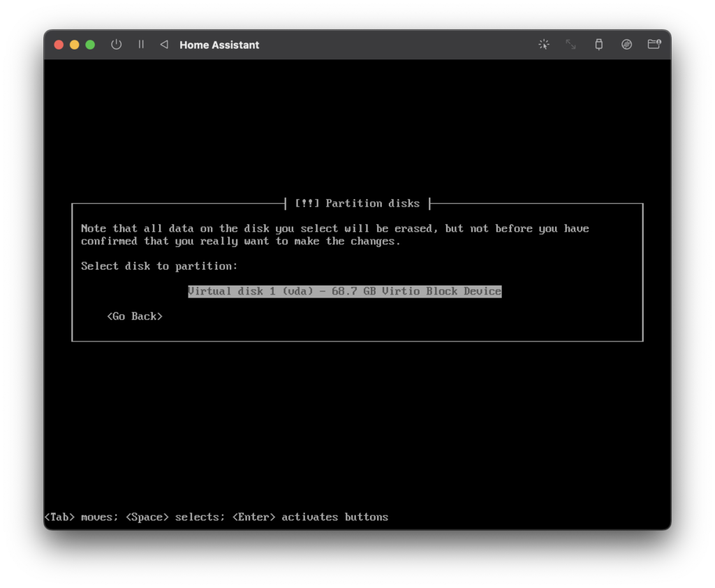Screen dimensions: 715x588
Task: Click the Home Assistant window title
Action: click(219, 45)
